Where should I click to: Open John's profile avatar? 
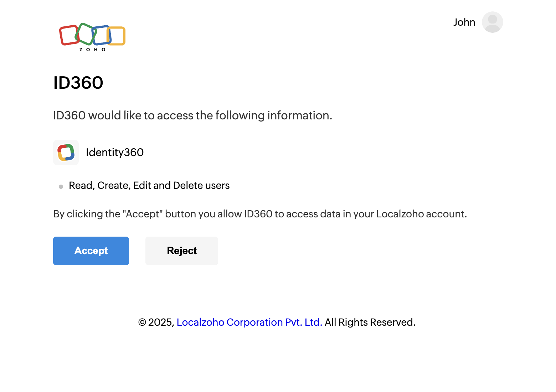click(492, 22)
